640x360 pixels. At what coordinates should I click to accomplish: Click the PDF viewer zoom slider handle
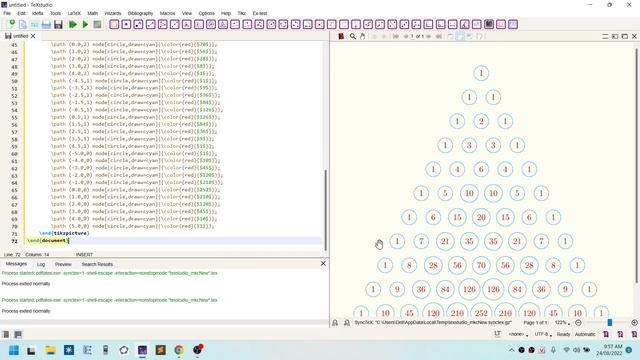610,322
